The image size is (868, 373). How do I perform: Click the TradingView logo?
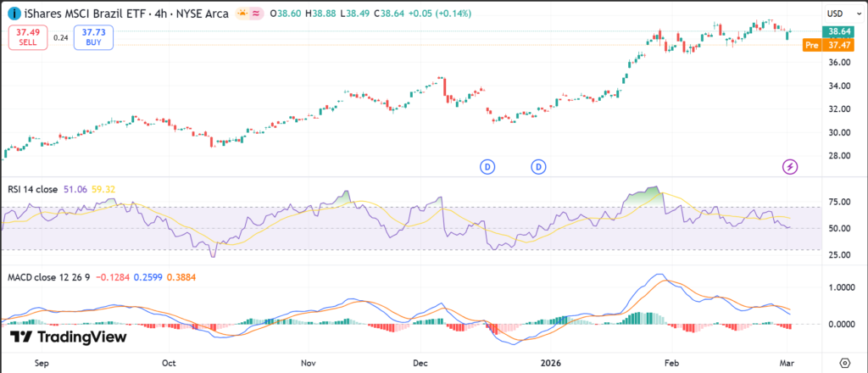[68, 337]
